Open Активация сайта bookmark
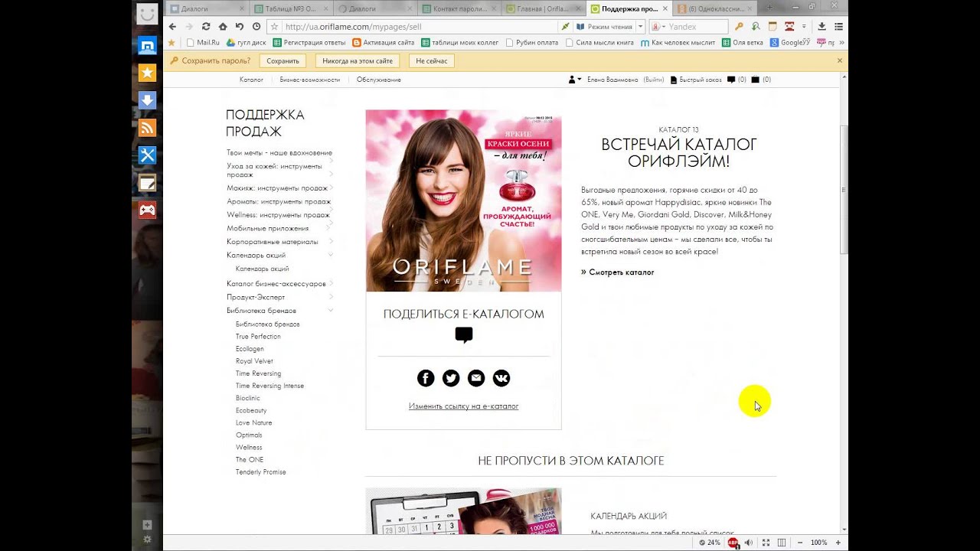This screenshot has width=980, height=551. point(383,43)
